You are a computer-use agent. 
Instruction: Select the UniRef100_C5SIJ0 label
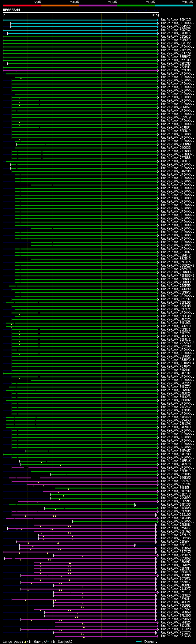click(x=176, y=592)
